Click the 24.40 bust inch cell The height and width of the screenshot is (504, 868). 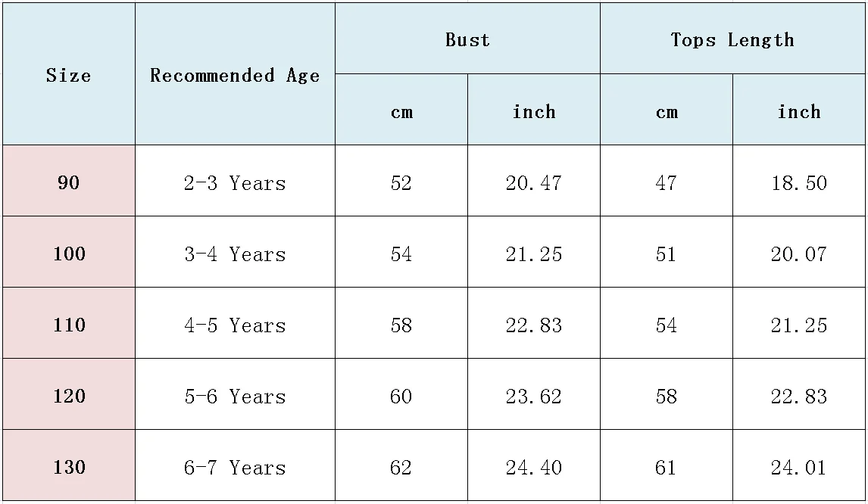pos(534,465)
